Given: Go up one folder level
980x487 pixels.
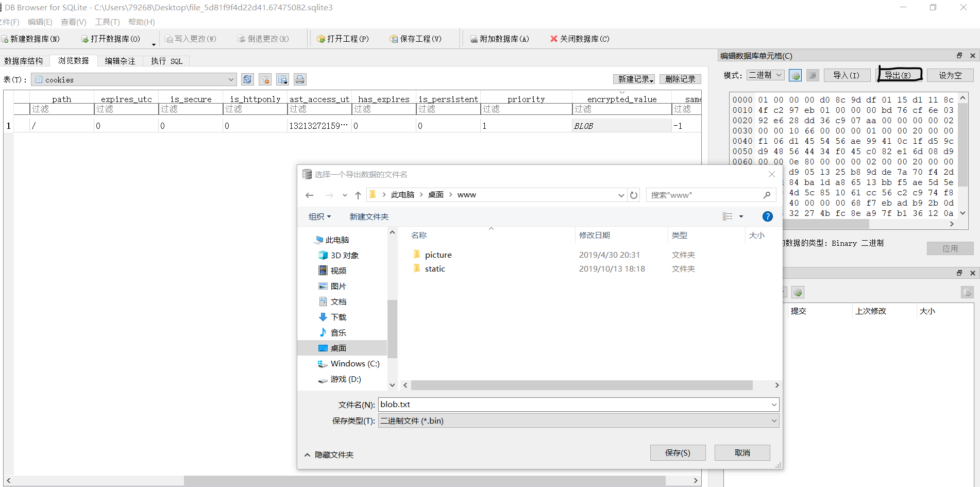Looking at the screenshot, I should [x=358, y=195].
